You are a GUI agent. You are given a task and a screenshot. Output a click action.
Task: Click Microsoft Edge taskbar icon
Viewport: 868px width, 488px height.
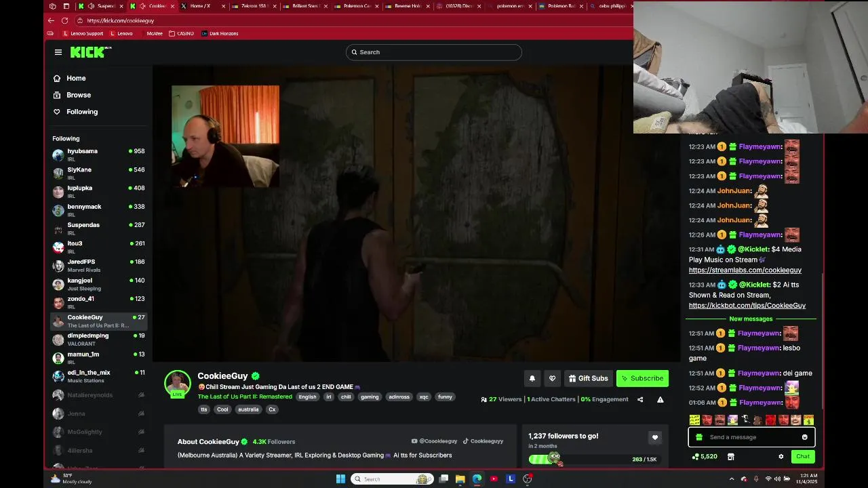[477, 479]
